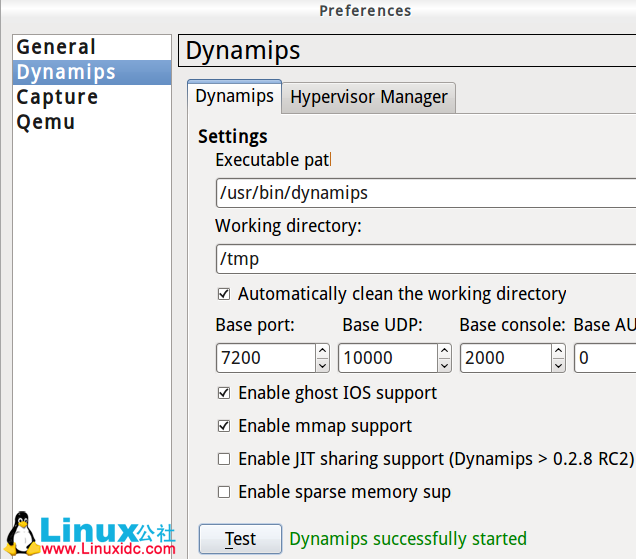Toggle Automatically clean the working directory
This screenshot has height=559, width=636.
tap(224, 294)
